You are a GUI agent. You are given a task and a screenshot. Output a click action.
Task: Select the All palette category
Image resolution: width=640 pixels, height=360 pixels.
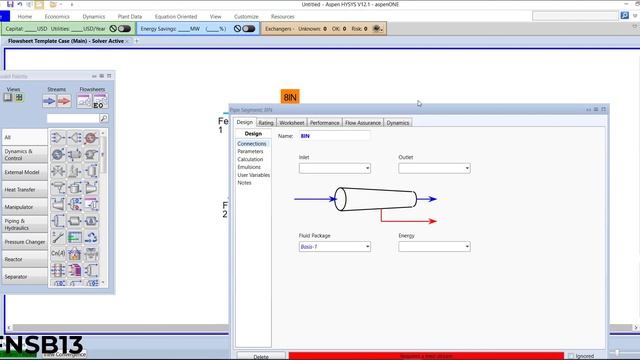point(24,138)
